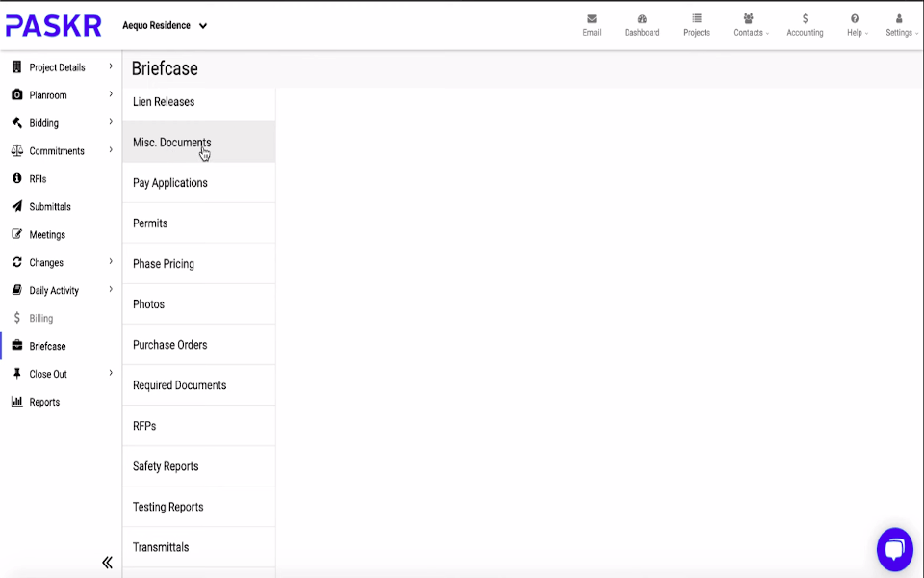The width and height of the screenshot is (924, 578).
Task: Click the Meetings edit icon
Action: coord(16,234)
